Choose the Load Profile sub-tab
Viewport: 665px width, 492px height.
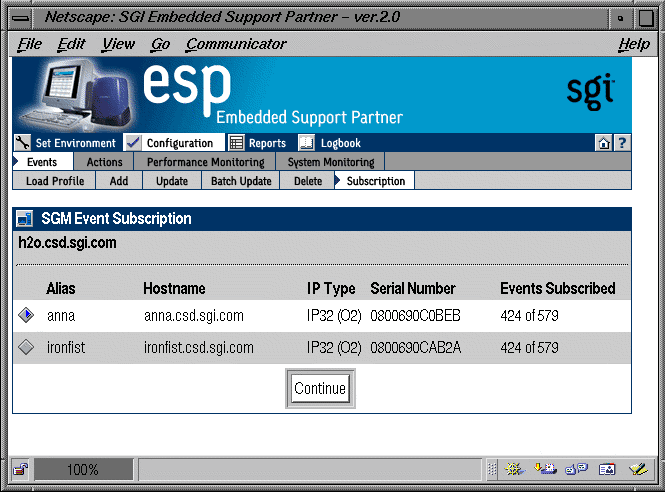pyautogui.click(x=55, y=181)
